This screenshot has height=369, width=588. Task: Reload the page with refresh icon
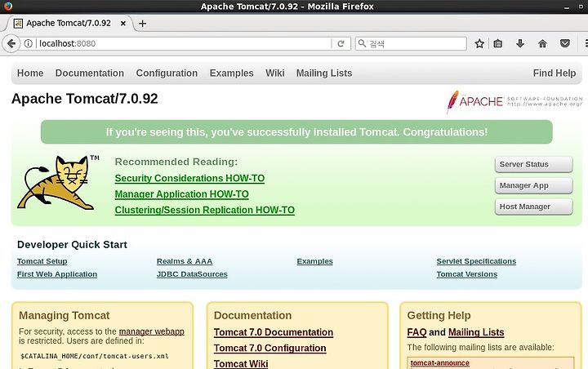pyautogui.click(x=341, y=43)
